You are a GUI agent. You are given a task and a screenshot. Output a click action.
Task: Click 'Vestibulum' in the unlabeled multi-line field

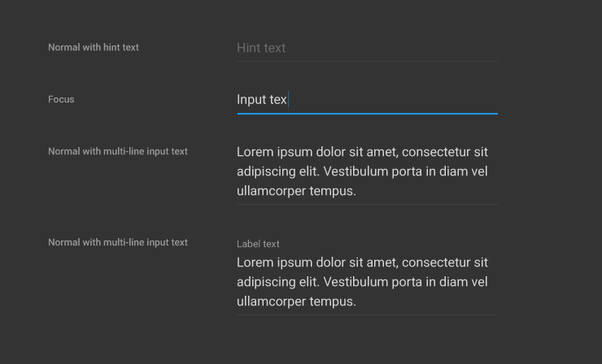click(357, 171)
